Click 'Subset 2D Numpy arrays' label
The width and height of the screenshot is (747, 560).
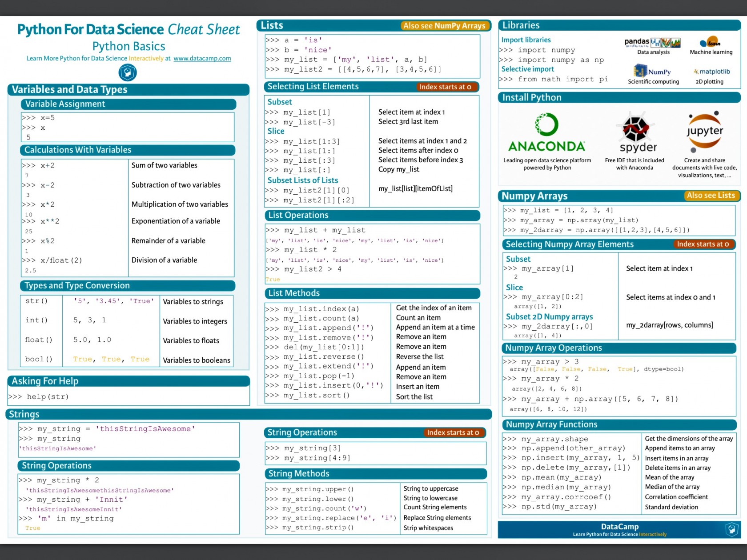549,317
